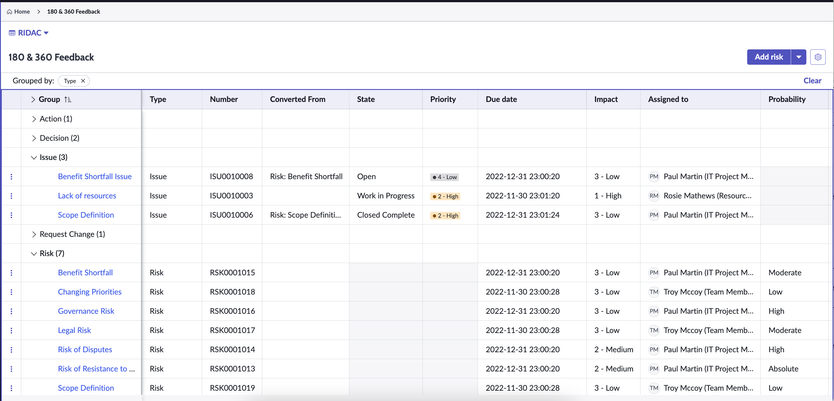Expand all groups via Group header chevron
Viewport: 834px width, 401px height.
pyautogui.click(x=33, y=99)
